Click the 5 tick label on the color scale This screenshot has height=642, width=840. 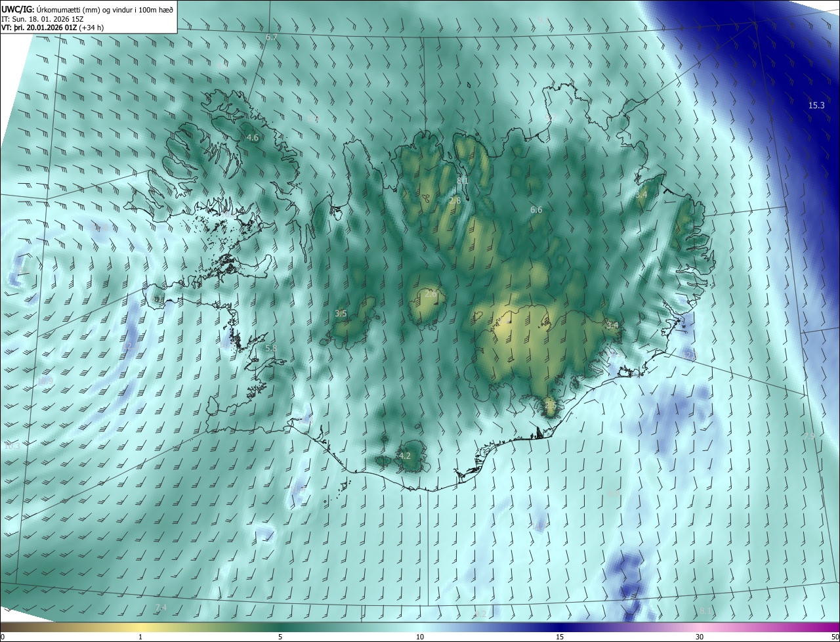pos(280,637)
